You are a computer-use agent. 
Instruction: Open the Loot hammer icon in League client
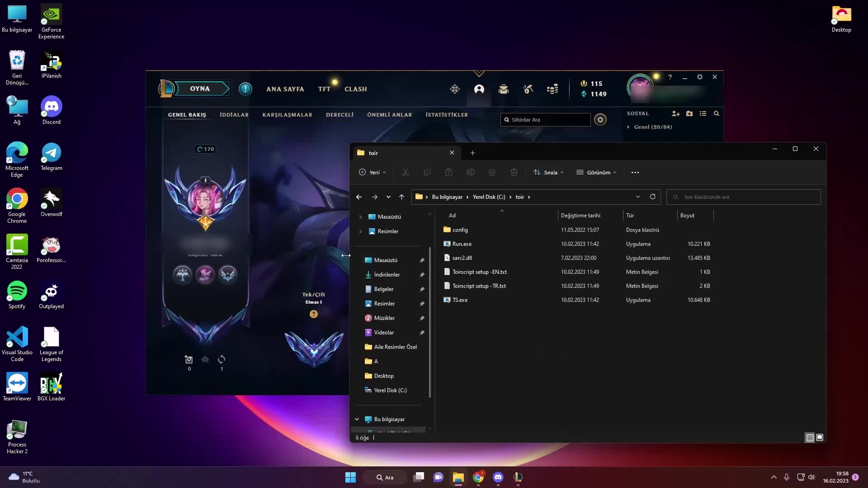tap(528, 89)
